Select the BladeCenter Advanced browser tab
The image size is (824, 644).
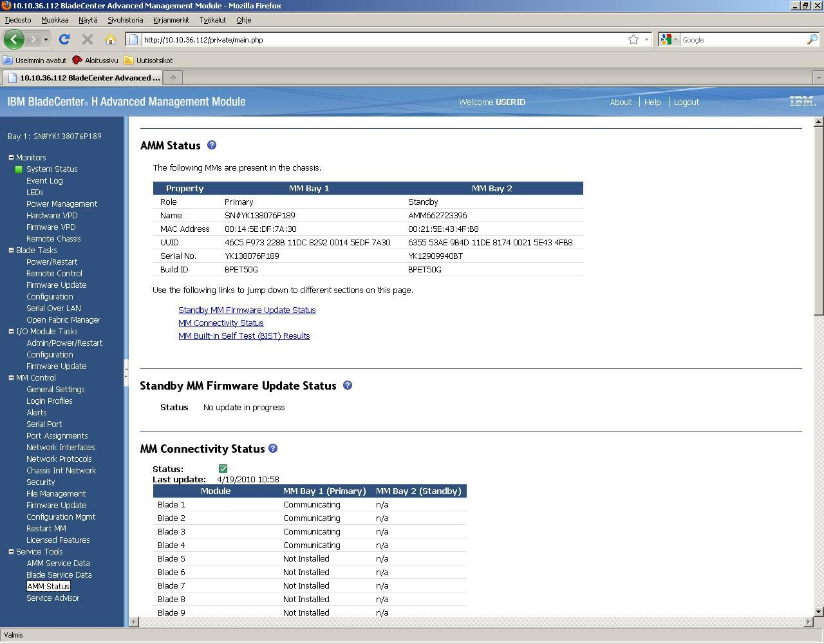[82, 77]
